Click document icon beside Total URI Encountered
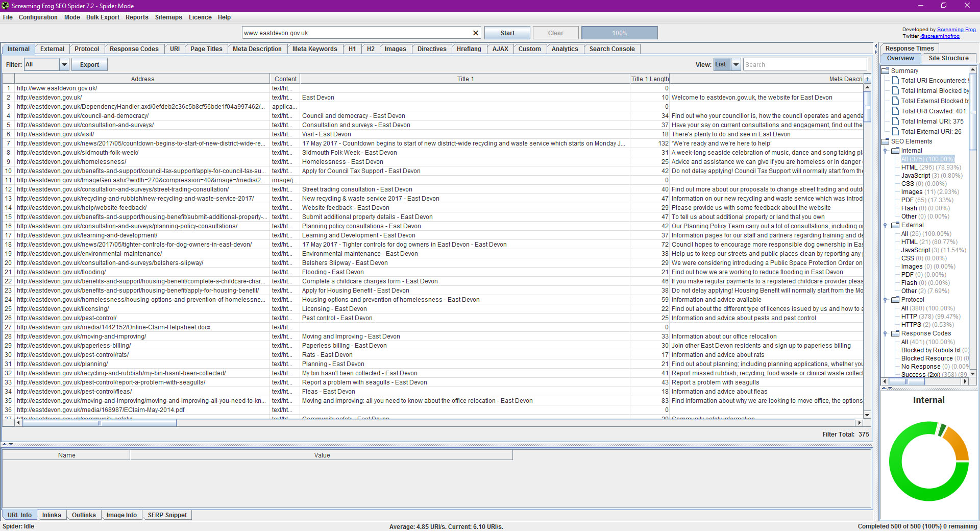The height and width of the screenshot is (531, 980). pos(895,81)
